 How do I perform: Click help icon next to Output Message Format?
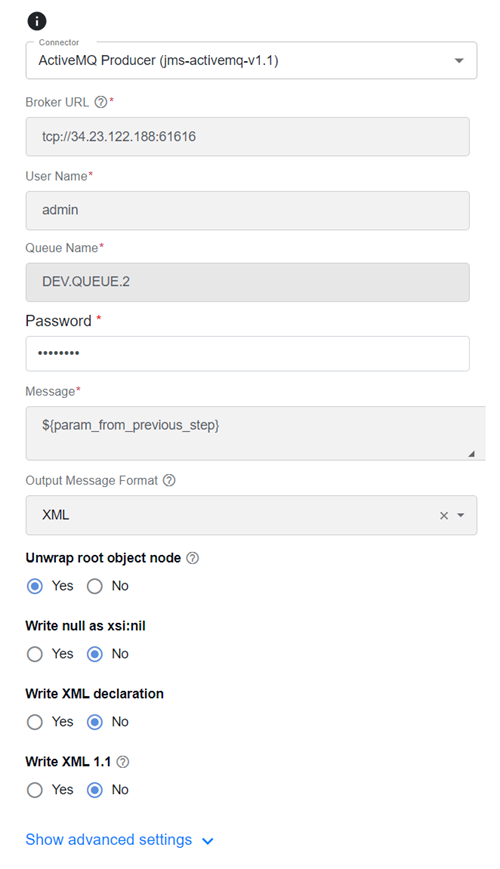point(169,480)
